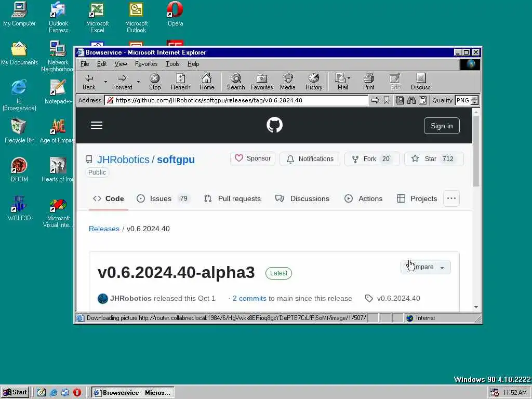Refresh the page
This screenshot has height=399, width=532.
pyautogui.click(x=180, y=82)
